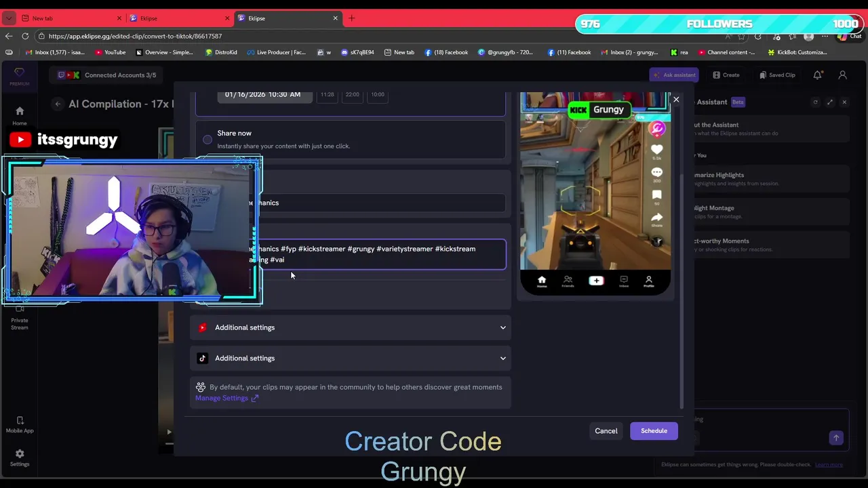Open the KickBot bookmark
Image resolution: width=868 pixels, height=488 pixels.
(x=797, y=52)
